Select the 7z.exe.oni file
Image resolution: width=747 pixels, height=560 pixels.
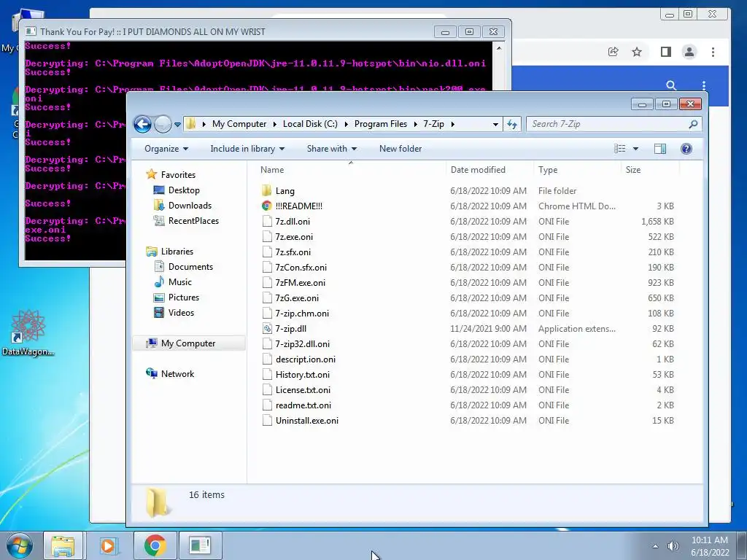tap(294, 237)
